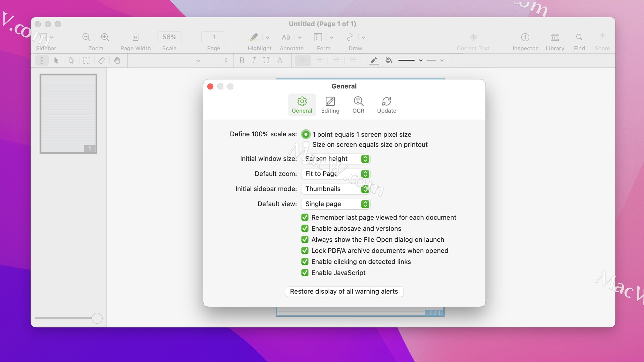The height and width of the screenshot is (362, 644).
Task: Select the Annotate AB tool
Action: pyautogui.click(x=286, y=37)
